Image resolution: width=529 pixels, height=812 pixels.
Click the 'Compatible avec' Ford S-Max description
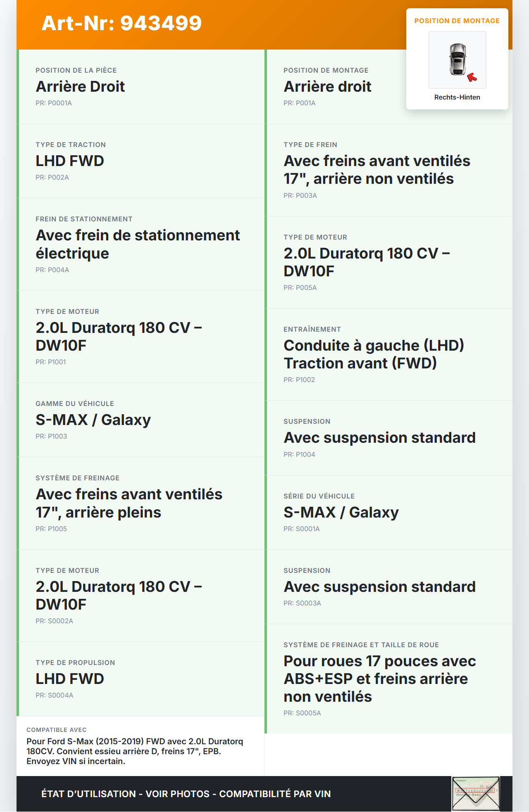[x=135, y=751]
